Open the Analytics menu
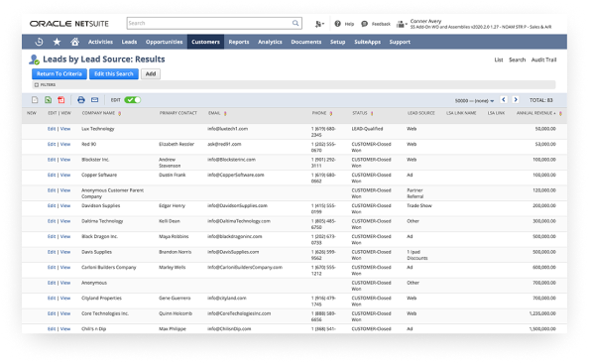Viewport: 589px width, 364px height. tap(270, 42)
